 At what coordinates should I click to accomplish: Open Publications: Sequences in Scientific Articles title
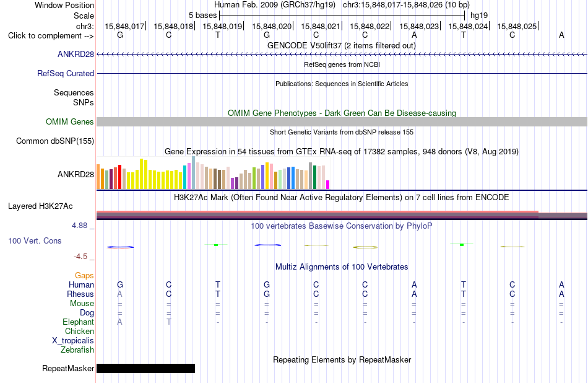(342, 84)
